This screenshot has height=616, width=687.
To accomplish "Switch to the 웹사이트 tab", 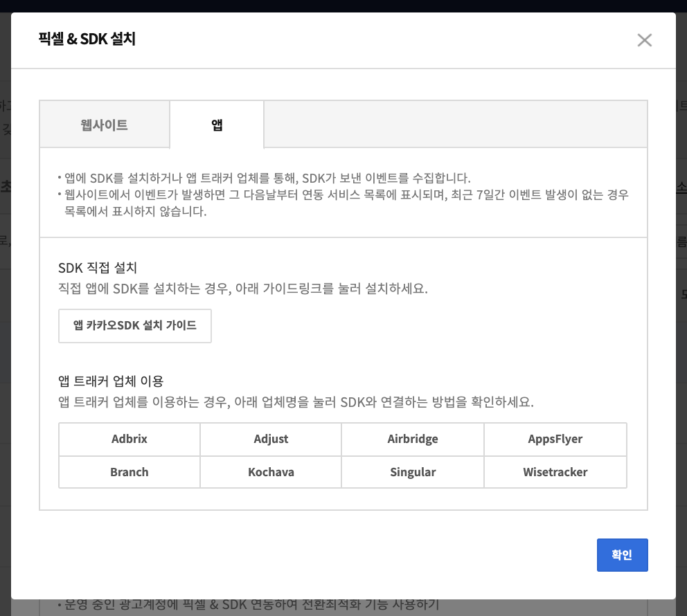I will coord(105,124).
